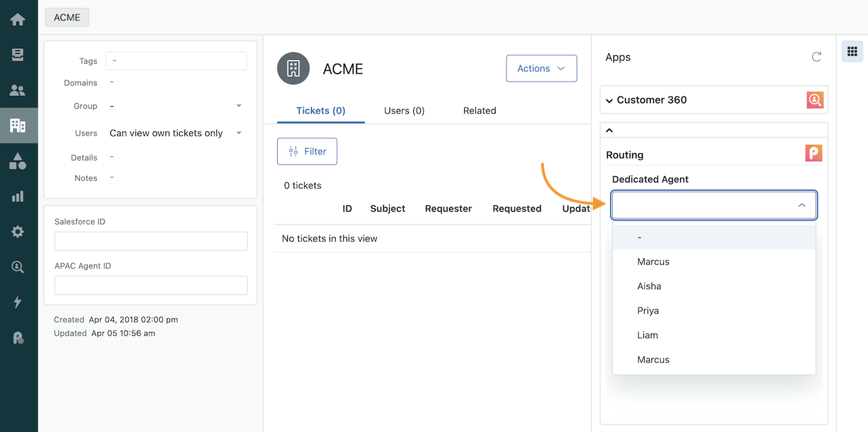
Task: Click the Customer 360 app icon
Action: click(815, 100)
